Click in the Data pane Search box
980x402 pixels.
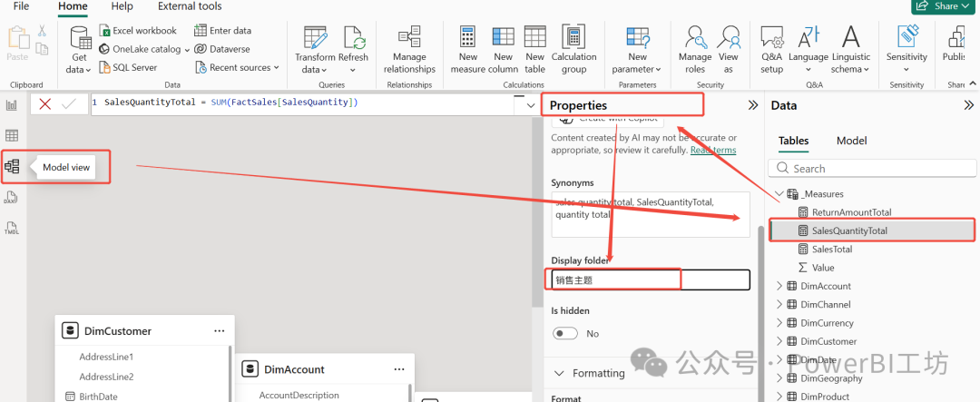click(x=873, y=168)
